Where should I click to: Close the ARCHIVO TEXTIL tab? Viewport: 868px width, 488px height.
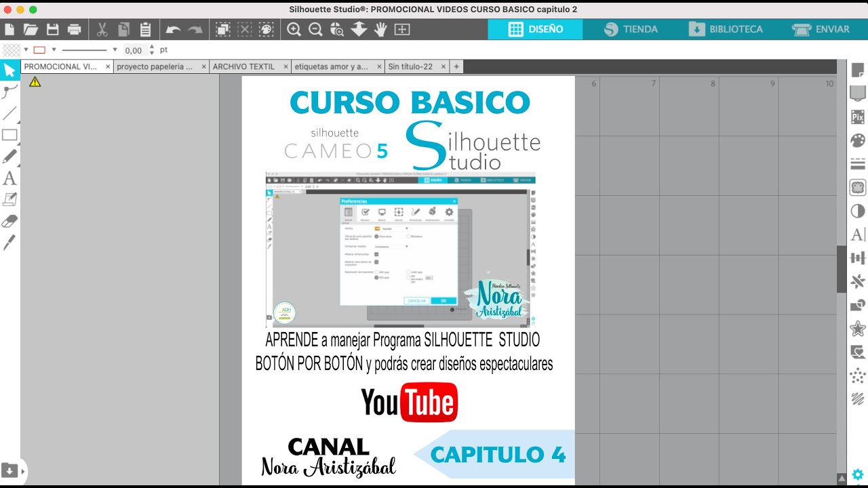point(285,66)
